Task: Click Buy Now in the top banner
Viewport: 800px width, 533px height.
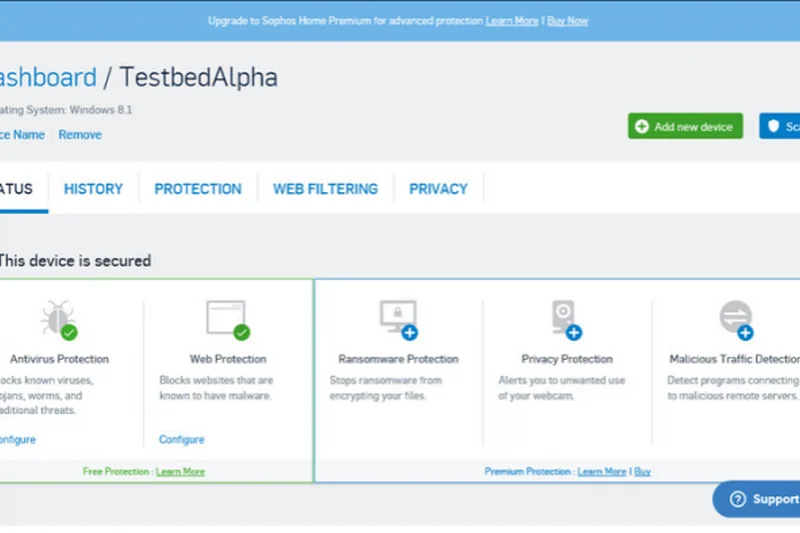Action: coord(567,20)
